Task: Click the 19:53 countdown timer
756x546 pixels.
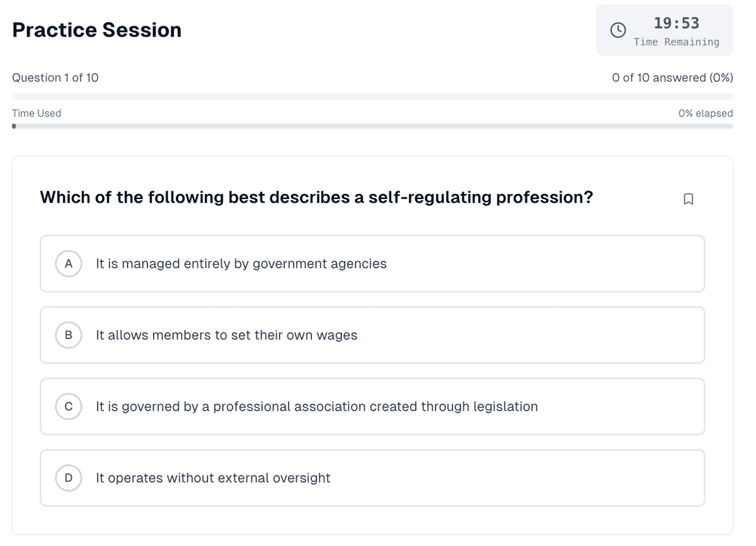Action: [676, 23]
